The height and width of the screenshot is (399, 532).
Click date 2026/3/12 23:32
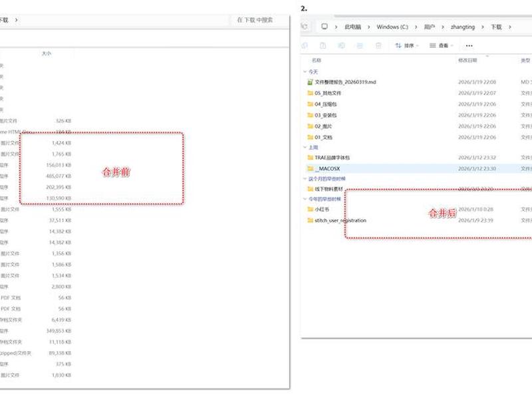pos(477,158)
